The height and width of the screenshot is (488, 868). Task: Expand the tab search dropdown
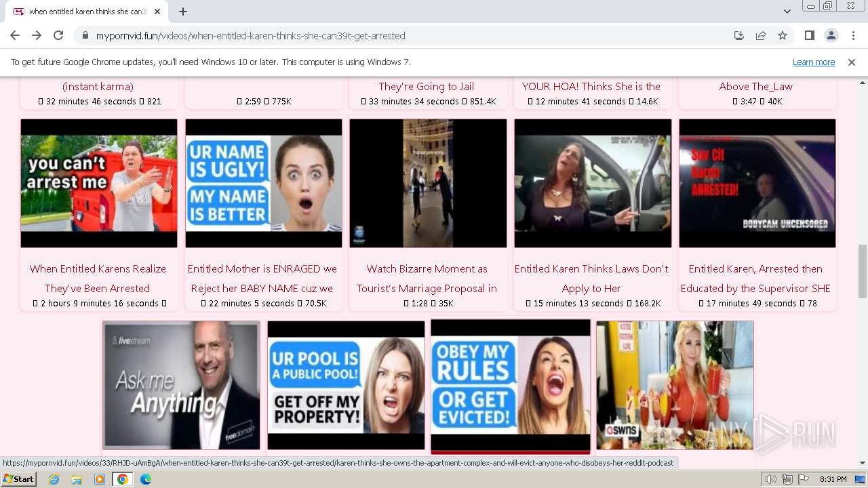787,12
